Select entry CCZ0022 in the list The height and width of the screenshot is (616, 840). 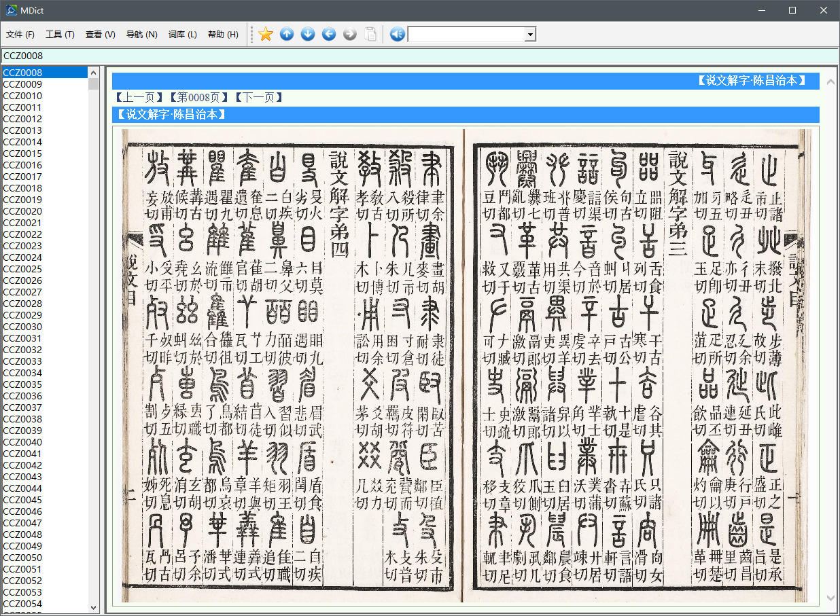44,234
